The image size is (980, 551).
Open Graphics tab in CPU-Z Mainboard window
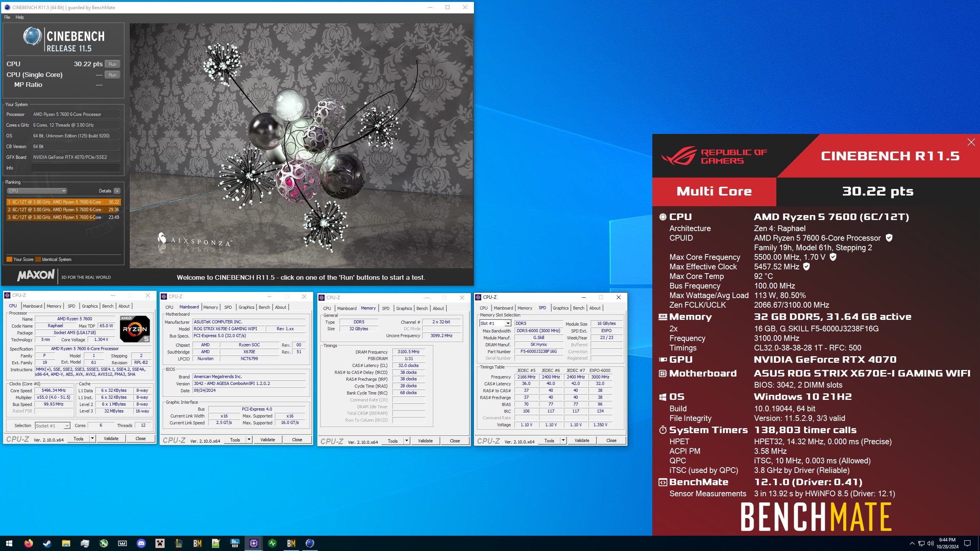tap(246, 307)
